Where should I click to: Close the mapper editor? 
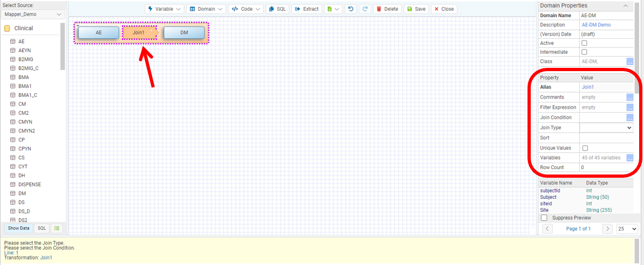tap(444, 9)
